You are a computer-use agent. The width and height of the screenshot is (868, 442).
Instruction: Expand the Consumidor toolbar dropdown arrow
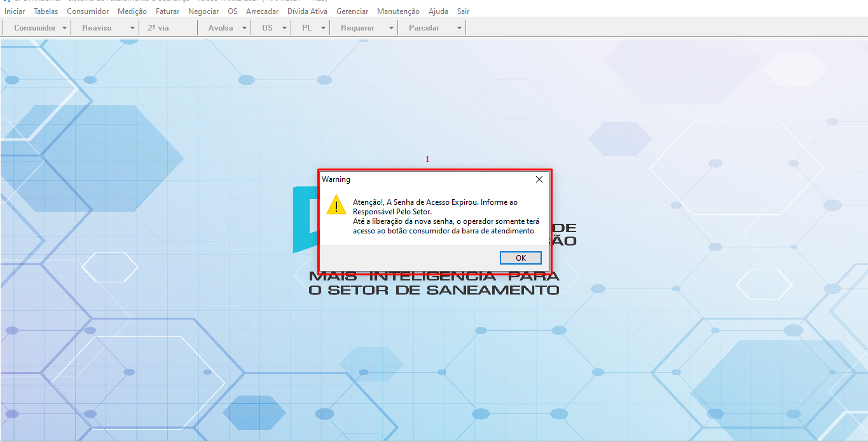click(x=64, y=28)
